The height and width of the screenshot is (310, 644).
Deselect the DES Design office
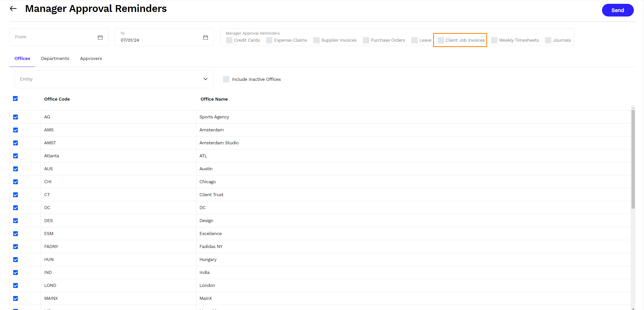click(16, 221)
